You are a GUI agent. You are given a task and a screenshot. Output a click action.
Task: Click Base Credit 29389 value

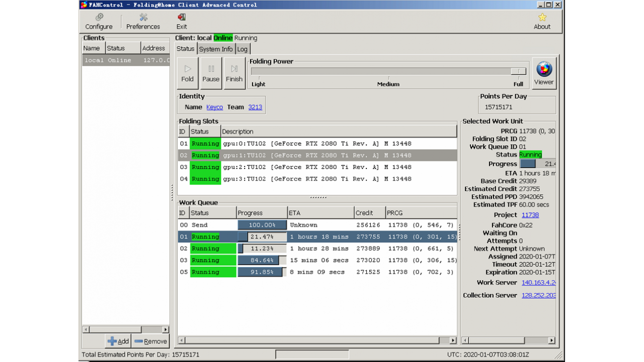pos(528,181)
